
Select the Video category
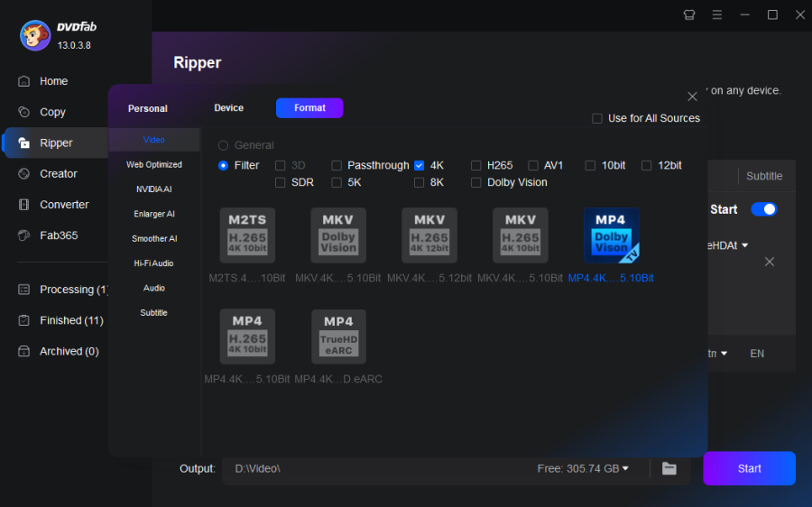(x=153, y=140)
